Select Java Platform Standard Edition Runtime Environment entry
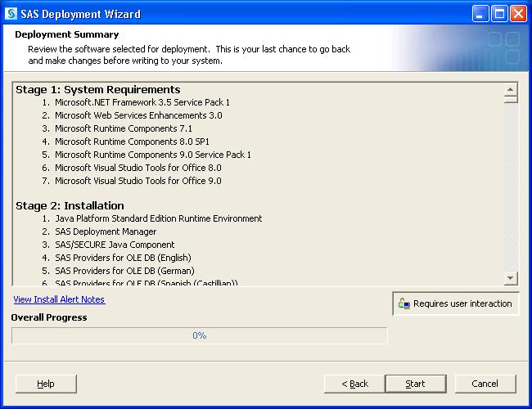The width and height of the screenshot is (532, 409). click(x=158, y=218)
